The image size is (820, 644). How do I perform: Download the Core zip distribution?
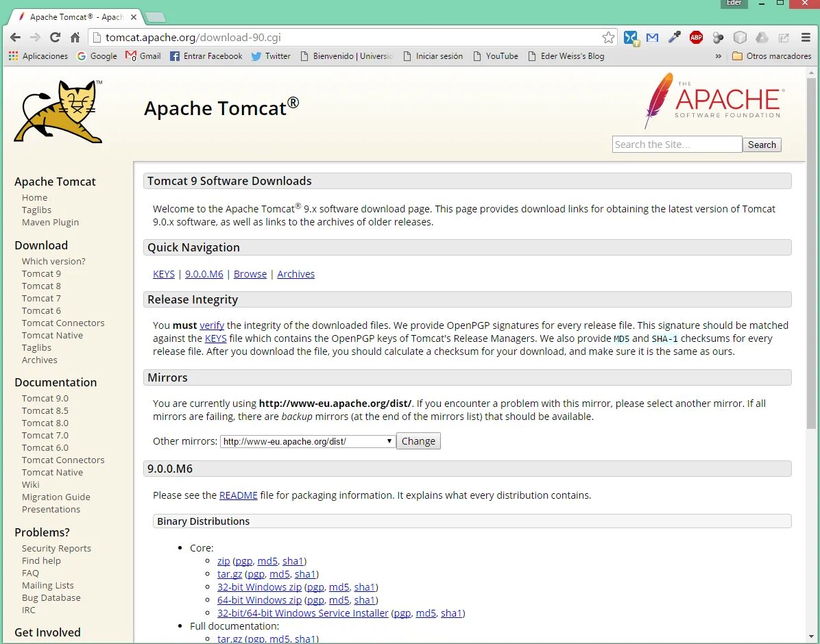coord(224,561)
